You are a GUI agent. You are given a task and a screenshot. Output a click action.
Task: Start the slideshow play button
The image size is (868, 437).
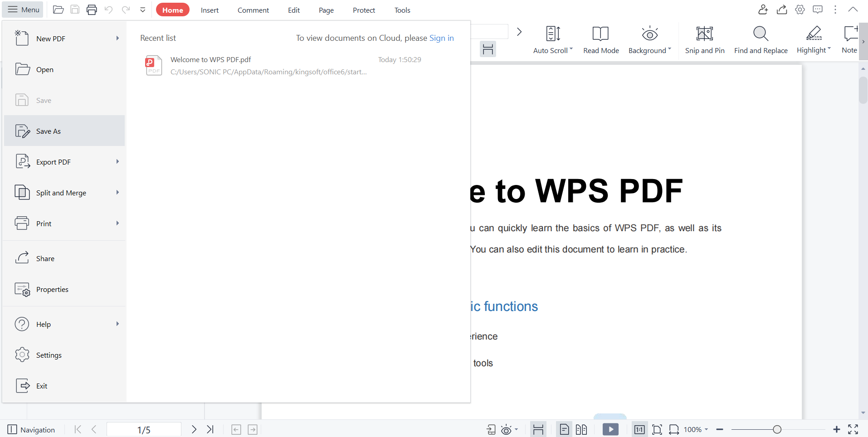tap(610, 429)
